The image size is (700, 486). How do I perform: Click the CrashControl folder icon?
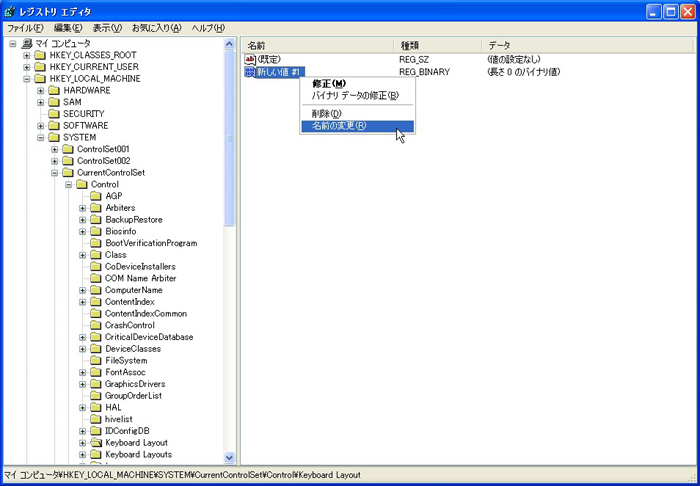[96, 325]
